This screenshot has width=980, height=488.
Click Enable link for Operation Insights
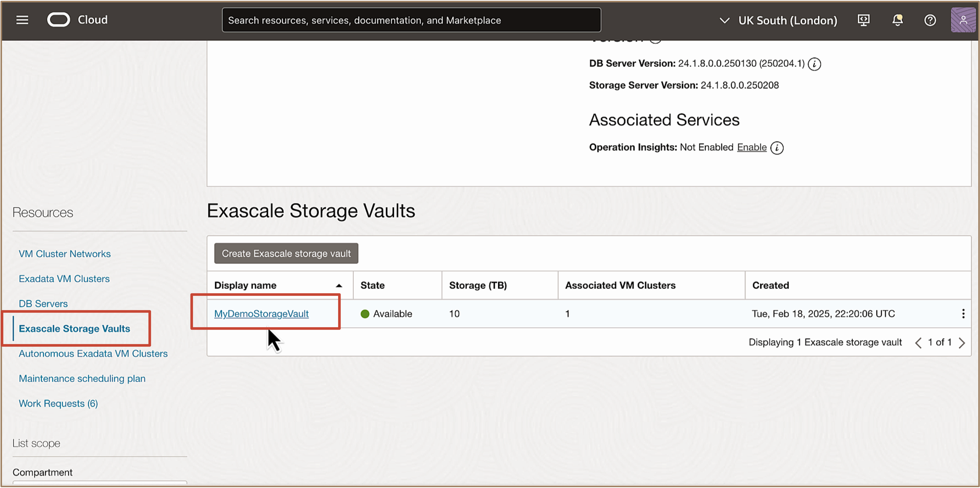751,148
